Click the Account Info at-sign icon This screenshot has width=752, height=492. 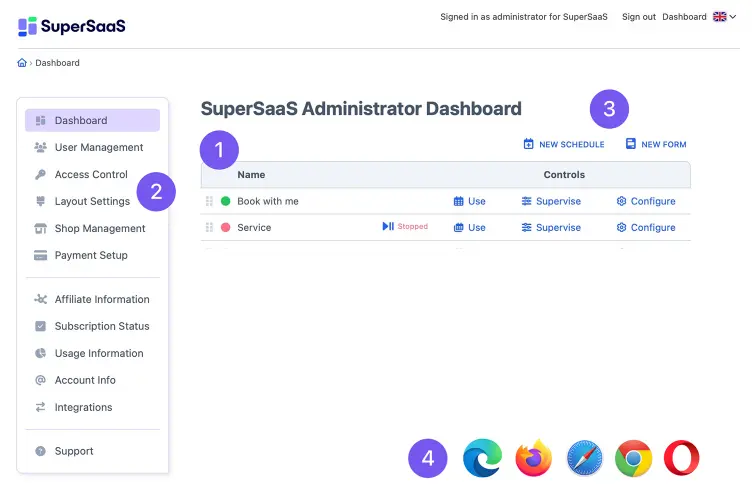[x=40, y=380]
